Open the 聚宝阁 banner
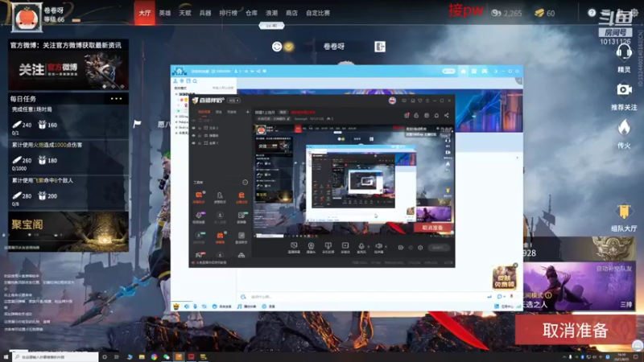Image resolution: width=644 pixels, height=362 pixels. 68,231
